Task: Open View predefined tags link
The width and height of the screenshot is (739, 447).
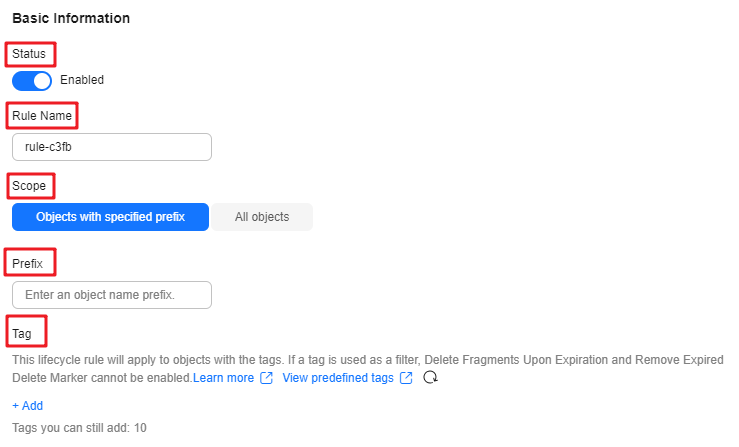Action: (338, 378)
